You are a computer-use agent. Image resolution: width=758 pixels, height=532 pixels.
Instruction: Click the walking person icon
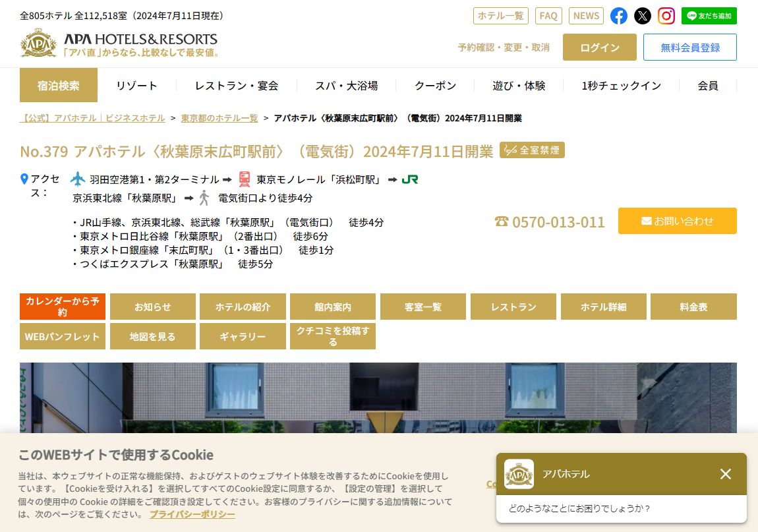point(204,198)
